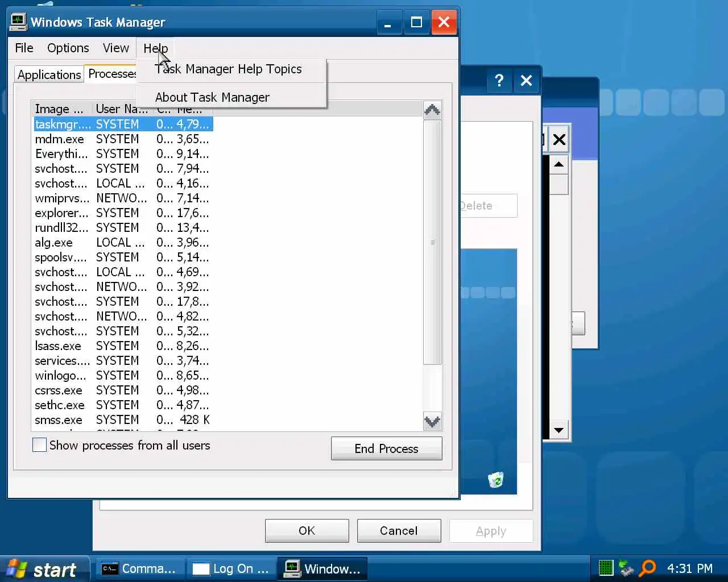The image size is (728, 582).
Task: Select the alg.exe process
Action: (122, 242)
